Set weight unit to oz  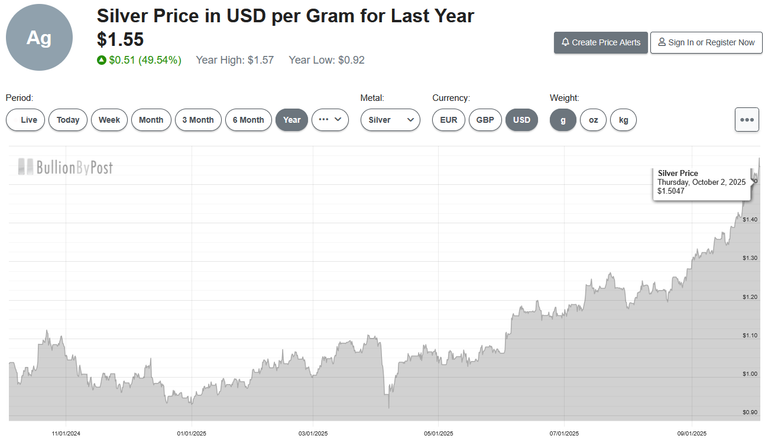593,120
